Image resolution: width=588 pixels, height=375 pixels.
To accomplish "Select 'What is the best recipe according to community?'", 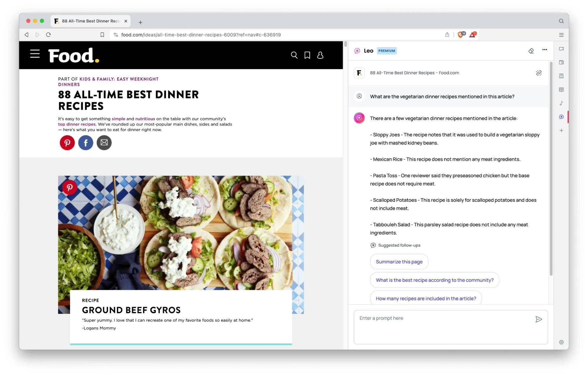I will click(x=434, y=280).
